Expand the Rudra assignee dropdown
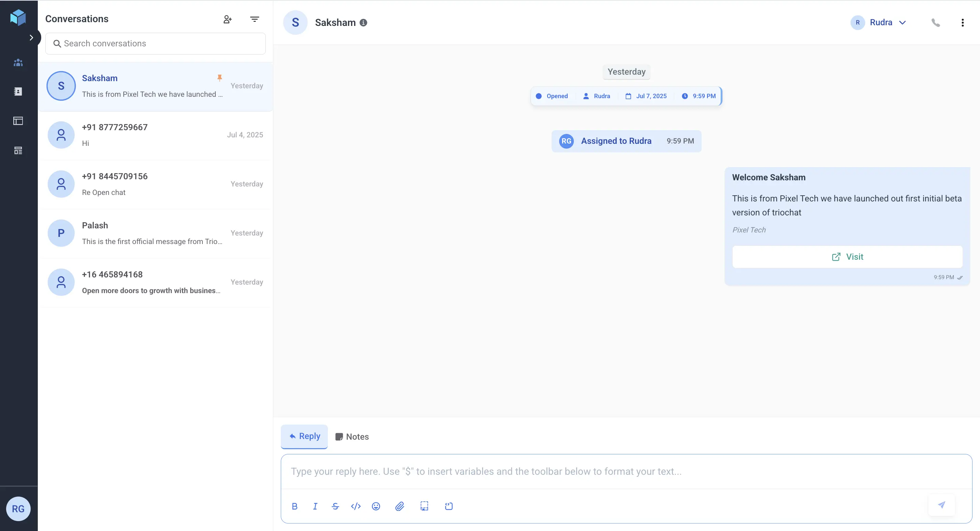 (x=903, y=22)
